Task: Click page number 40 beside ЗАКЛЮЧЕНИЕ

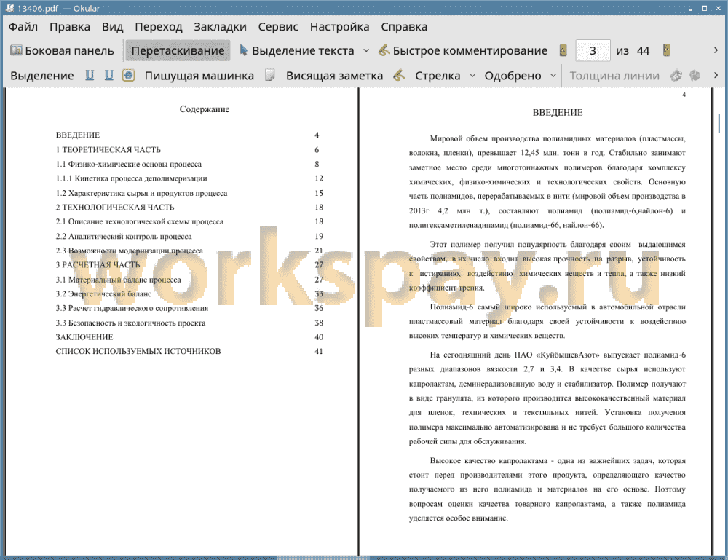Action: coord(319,337)
